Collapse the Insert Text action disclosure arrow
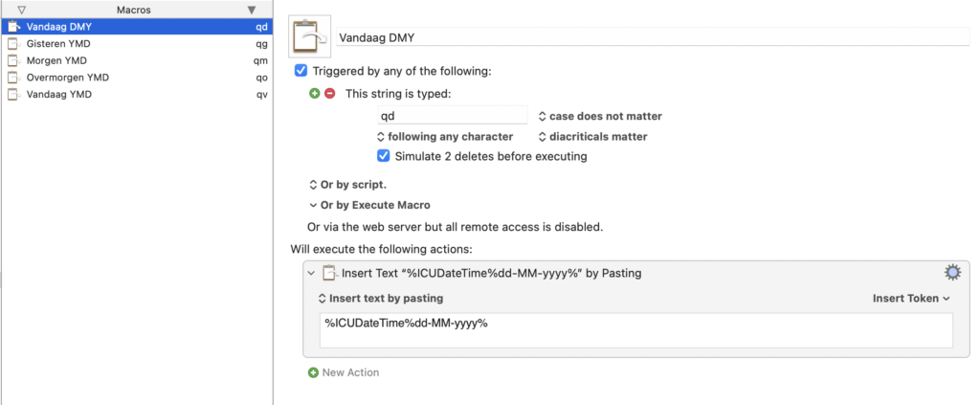Screen dimensions: 980x405 click(x=311, y=273)
